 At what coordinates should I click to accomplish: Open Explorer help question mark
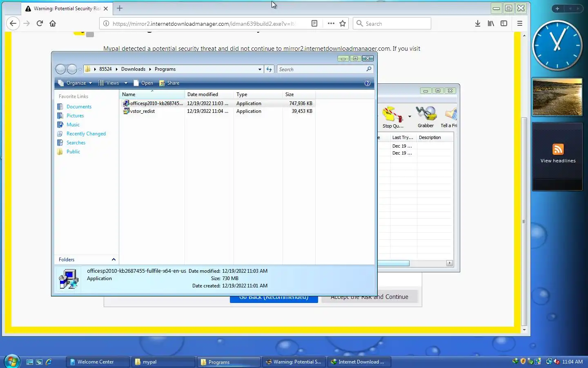367,83
